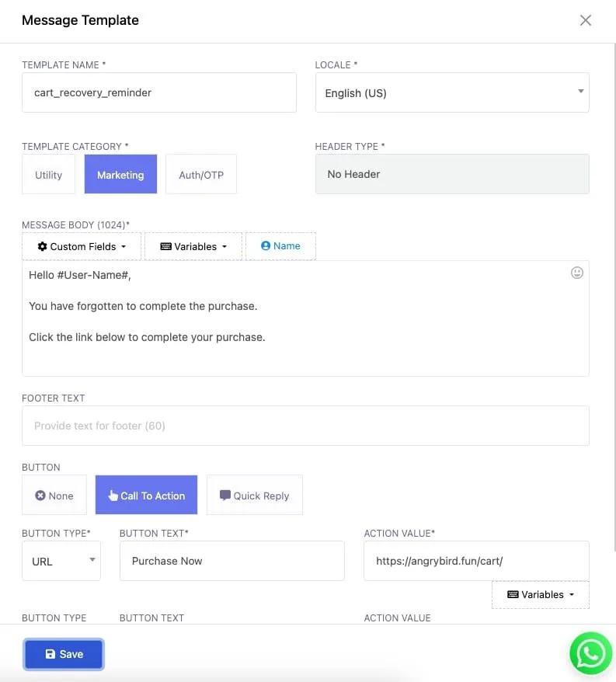Screen dimensions: 616x682
Task: Open the WhatsApp chat bubble icon
Action: (x=591, y=653)
